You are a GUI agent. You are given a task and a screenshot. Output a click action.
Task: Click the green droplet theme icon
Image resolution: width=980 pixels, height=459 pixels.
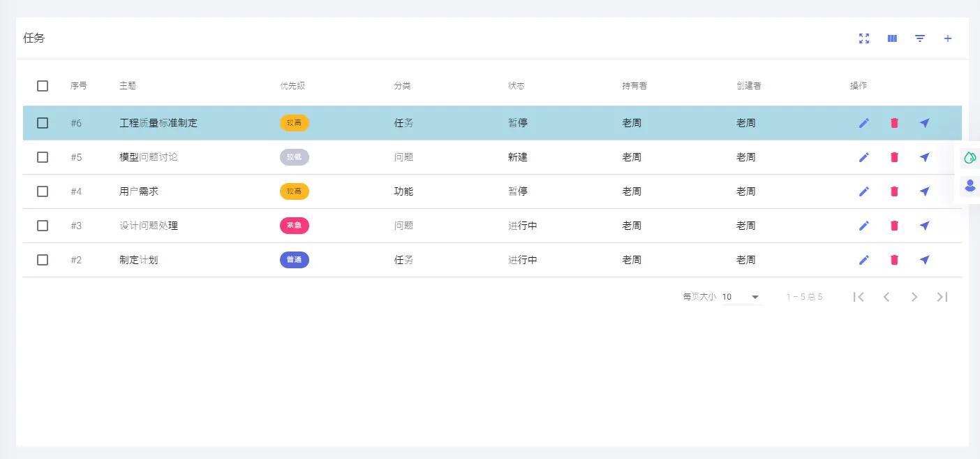click(970, 158)
